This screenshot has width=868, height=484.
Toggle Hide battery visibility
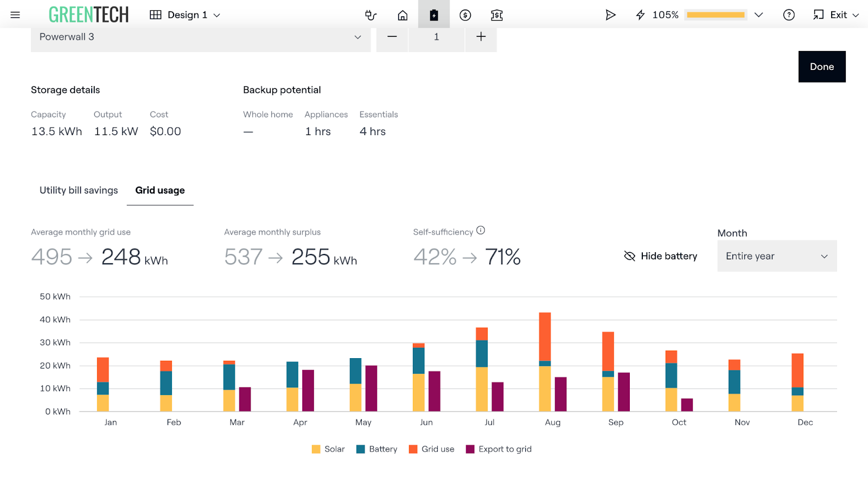(x=661, y=256)
